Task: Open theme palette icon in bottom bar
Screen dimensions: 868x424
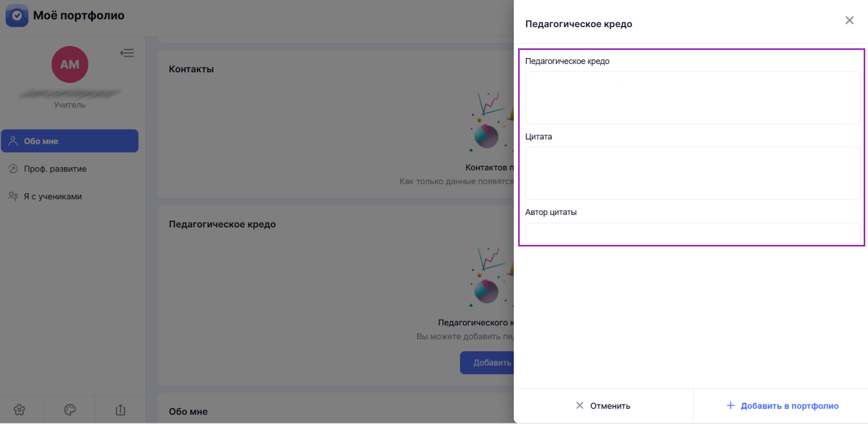Action: [70, 410]
